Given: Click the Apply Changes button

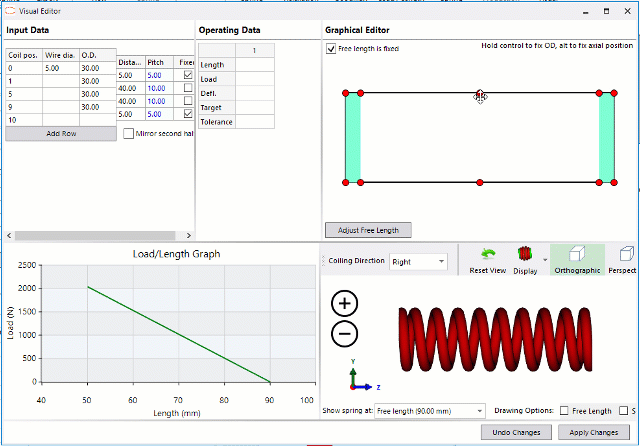Looking at the screenshot, I should click(x=593, y=432).
